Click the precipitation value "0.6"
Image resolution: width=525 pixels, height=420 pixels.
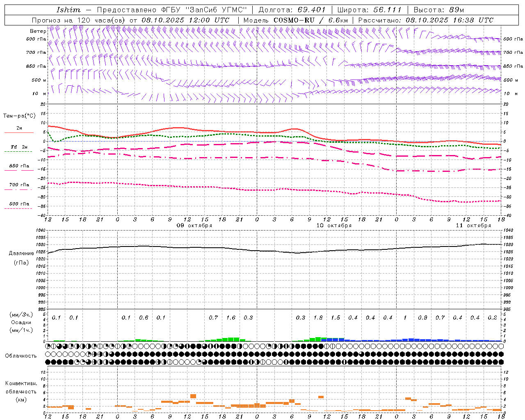(x=144, y=317)
